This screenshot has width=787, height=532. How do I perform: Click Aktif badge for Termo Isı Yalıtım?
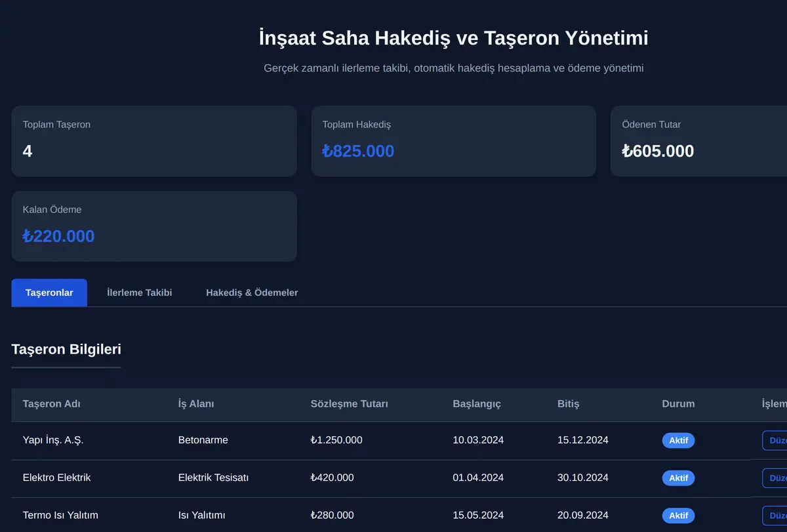[x=678, y=516]
